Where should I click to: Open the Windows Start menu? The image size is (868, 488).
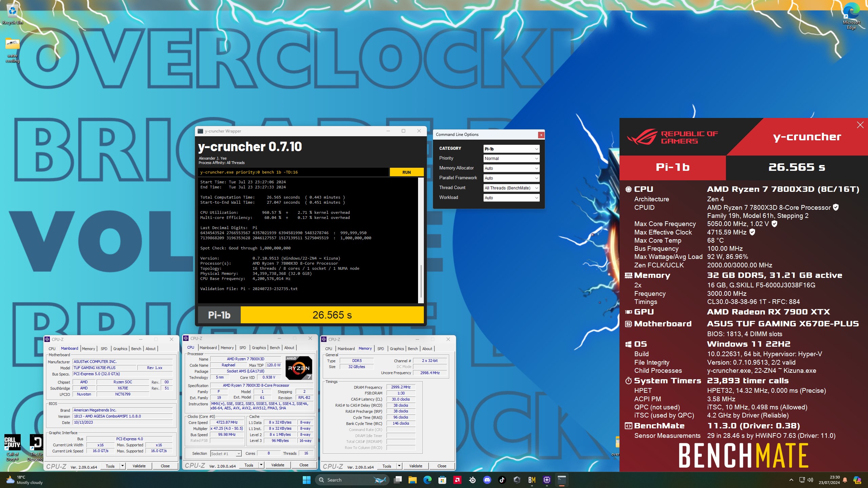[307, 480]
